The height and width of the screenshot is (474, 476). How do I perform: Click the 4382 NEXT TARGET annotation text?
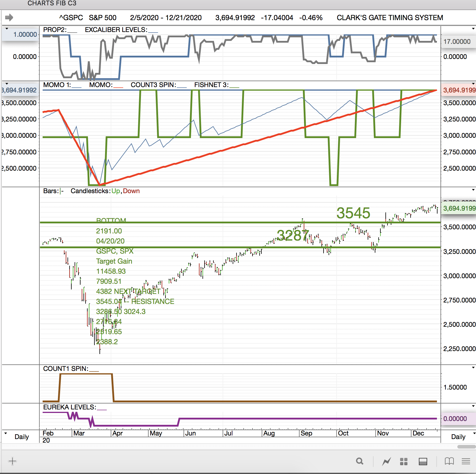[x=128, y=291]
